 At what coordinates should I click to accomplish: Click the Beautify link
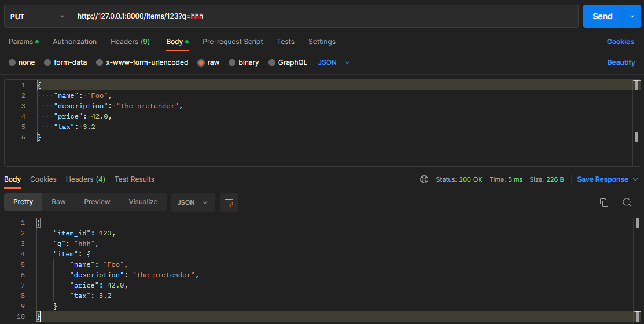(x=621, y=62)
